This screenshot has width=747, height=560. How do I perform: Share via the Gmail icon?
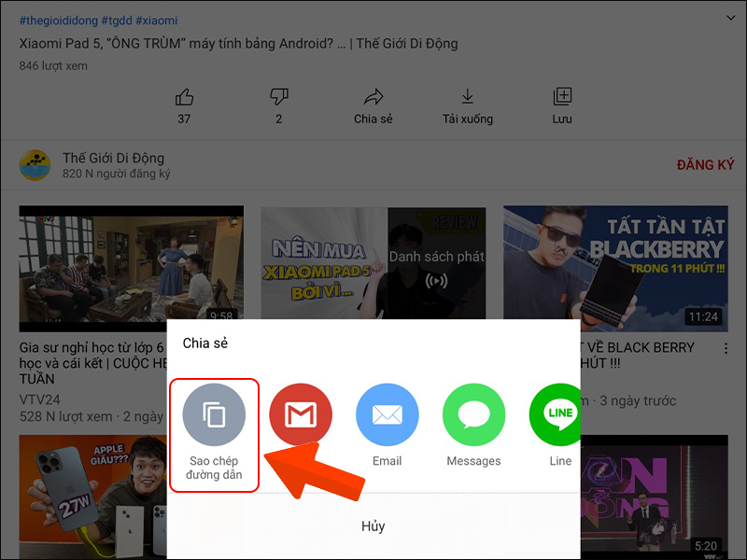tap(301, 414)
